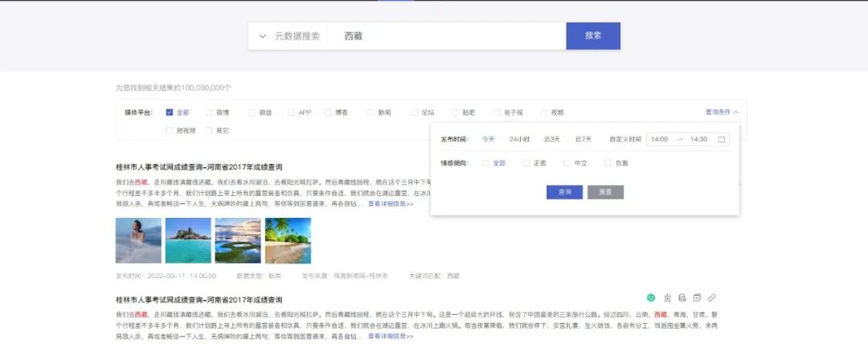The image size is (868, 344).
Task: Check the 负面 sentiment checkbox
Action: coord(608,163)
